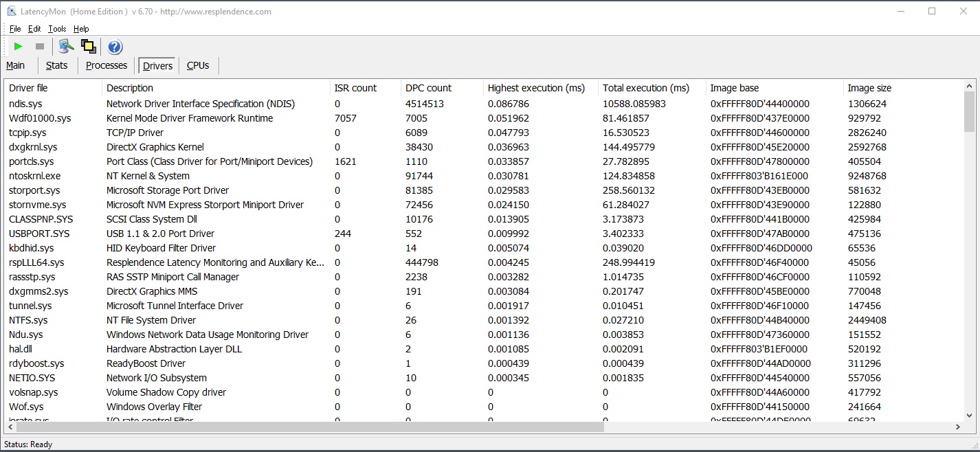Image resolution: width=980 pixels, height=452 pixels.
Task: Click the ISR count value 1621
Action: [346, 161]
